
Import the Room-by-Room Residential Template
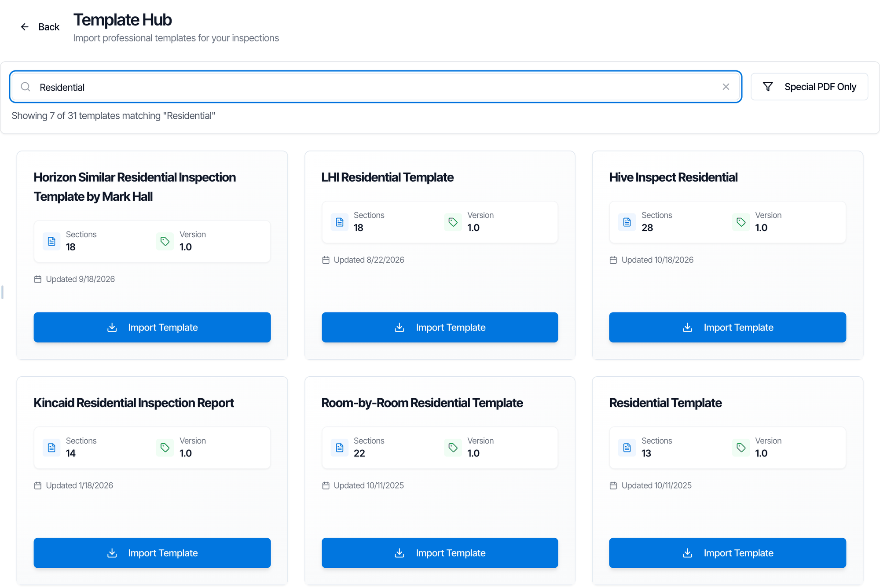point(440,553)
